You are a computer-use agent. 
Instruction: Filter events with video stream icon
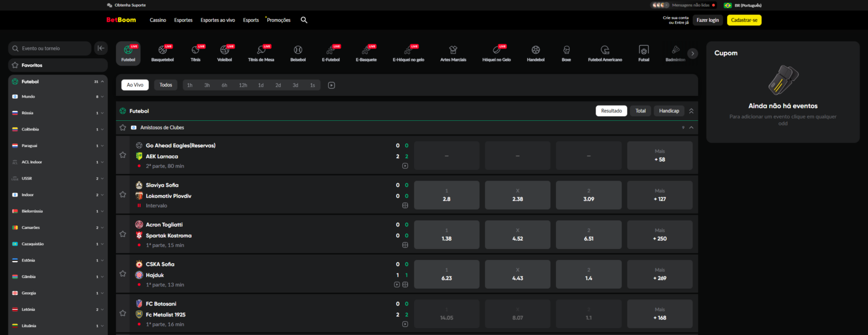tap(332, 85)
